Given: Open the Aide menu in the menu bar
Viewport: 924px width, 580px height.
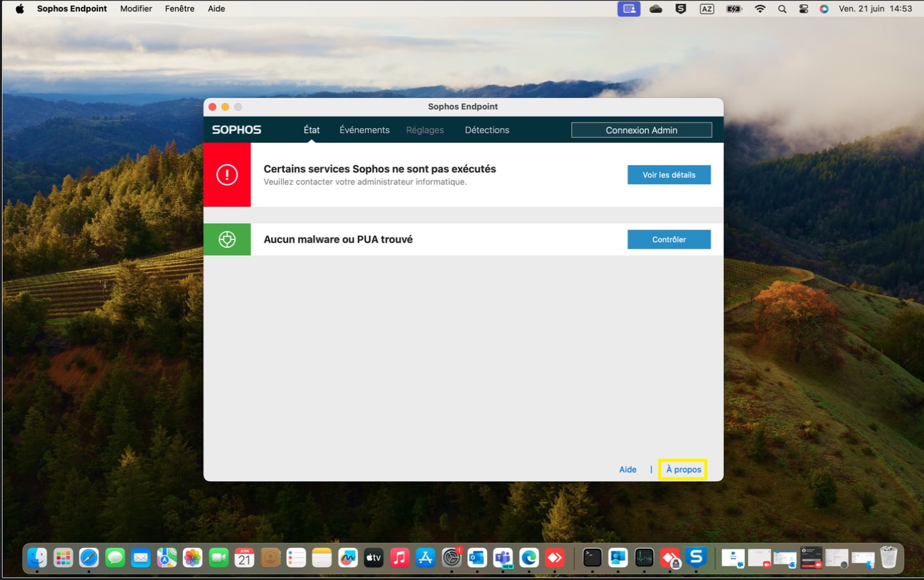Looking at the screenshot, I should pyautogui.click(x=216, y=9).
